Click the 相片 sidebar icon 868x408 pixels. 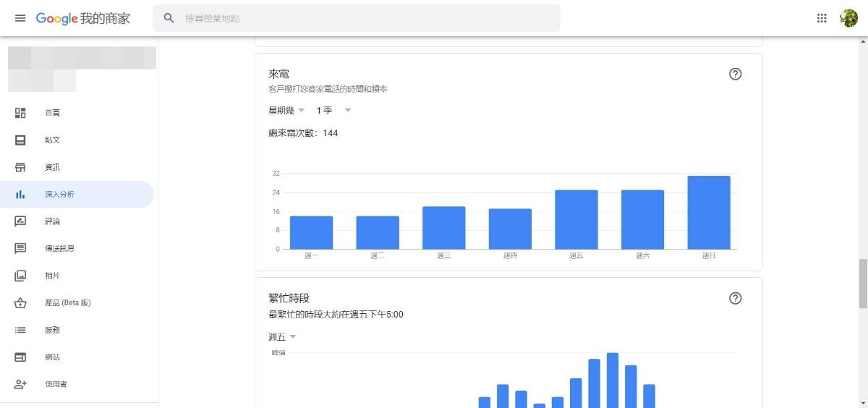(20, 276)
